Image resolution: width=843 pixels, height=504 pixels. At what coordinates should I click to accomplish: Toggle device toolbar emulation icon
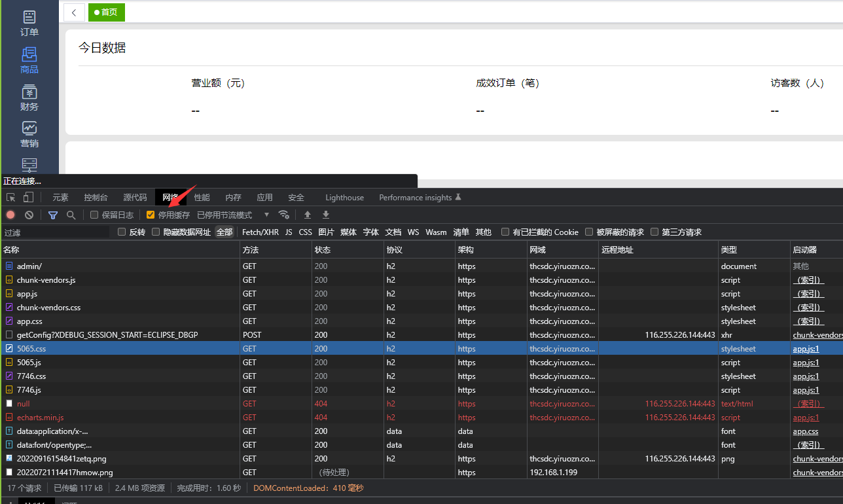tap(28, 198)
